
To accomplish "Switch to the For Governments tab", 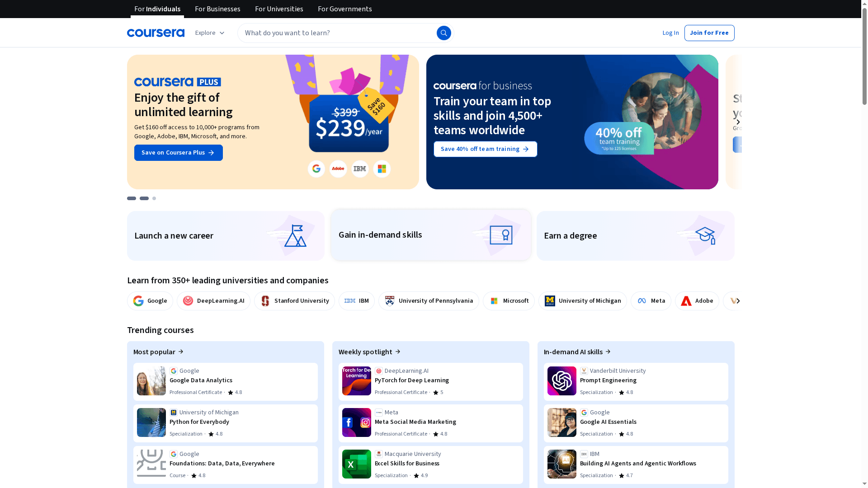I will point(344,9).
